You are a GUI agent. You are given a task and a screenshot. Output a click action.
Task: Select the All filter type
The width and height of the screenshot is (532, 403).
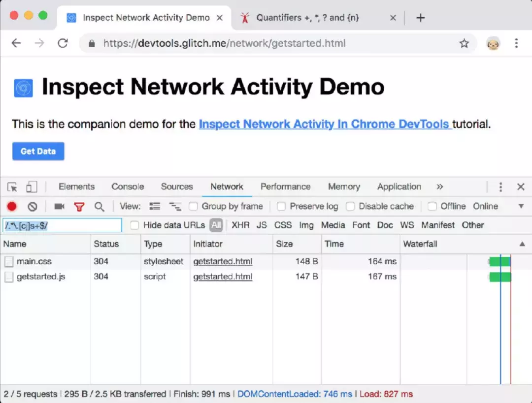(216, 225)
